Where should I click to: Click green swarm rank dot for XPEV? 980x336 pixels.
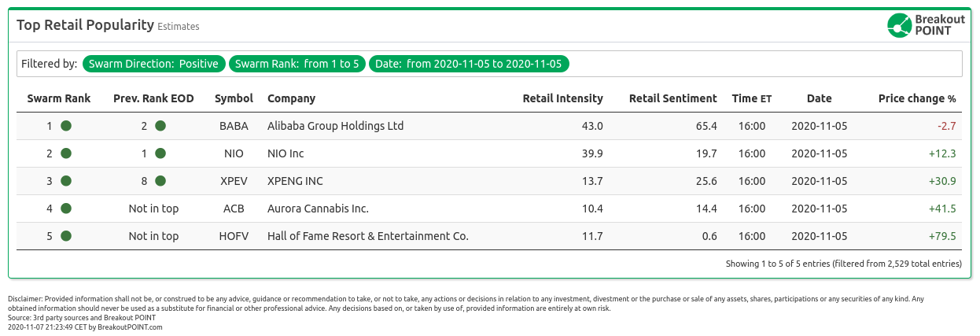67,181
